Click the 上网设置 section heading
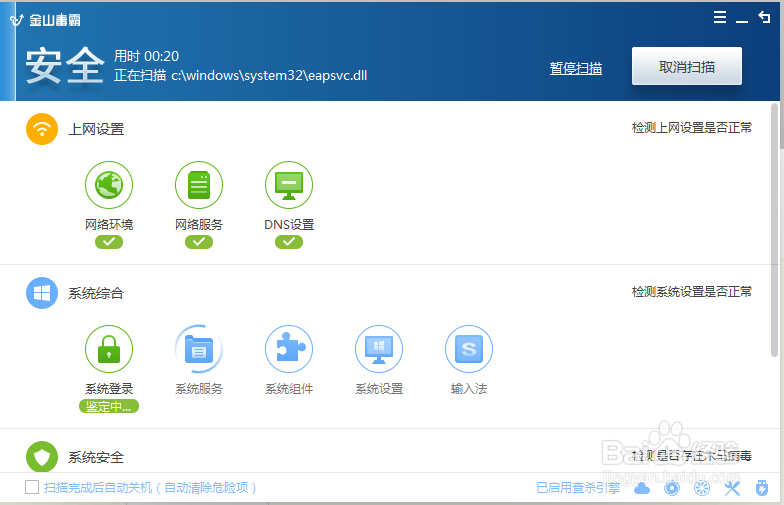This screenshot has height=505, width=784. pos(96,129)
